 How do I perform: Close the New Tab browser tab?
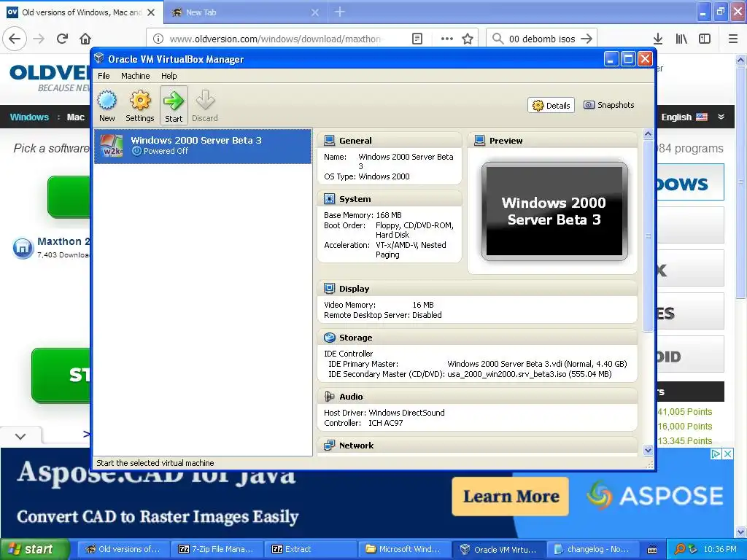[315, 12]
